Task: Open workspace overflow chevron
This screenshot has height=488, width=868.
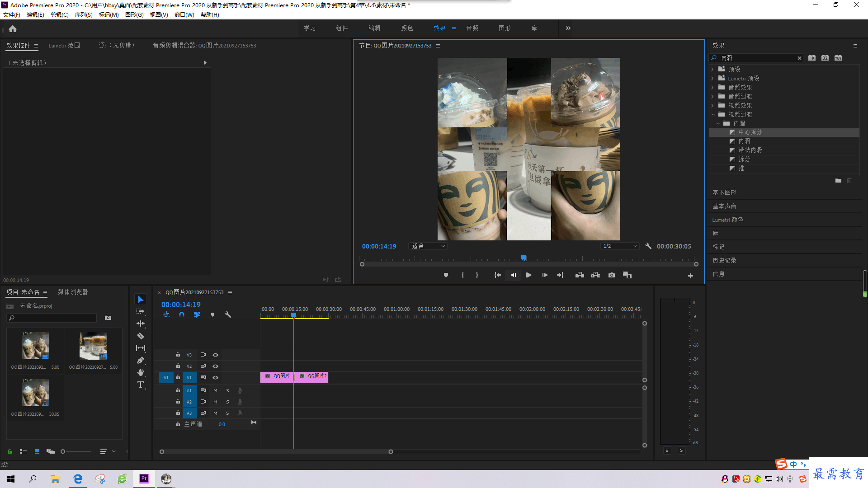Action: click(568, 28)
